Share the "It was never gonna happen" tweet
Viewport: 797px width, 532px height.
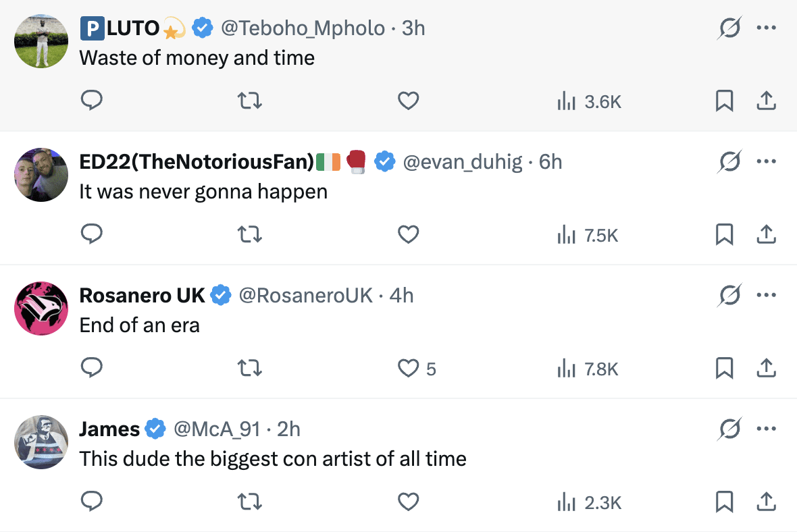pyautogui.click(x=766, y=235)
